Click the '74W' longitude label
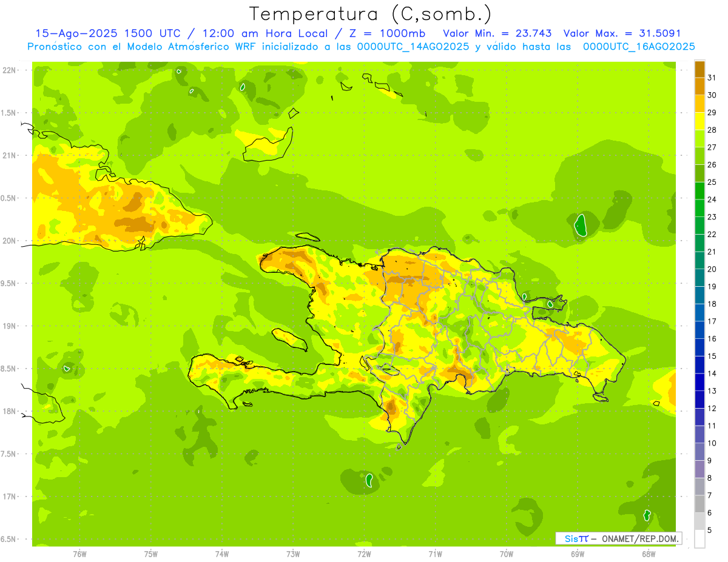The image size is (728, 562). [222, 554]
